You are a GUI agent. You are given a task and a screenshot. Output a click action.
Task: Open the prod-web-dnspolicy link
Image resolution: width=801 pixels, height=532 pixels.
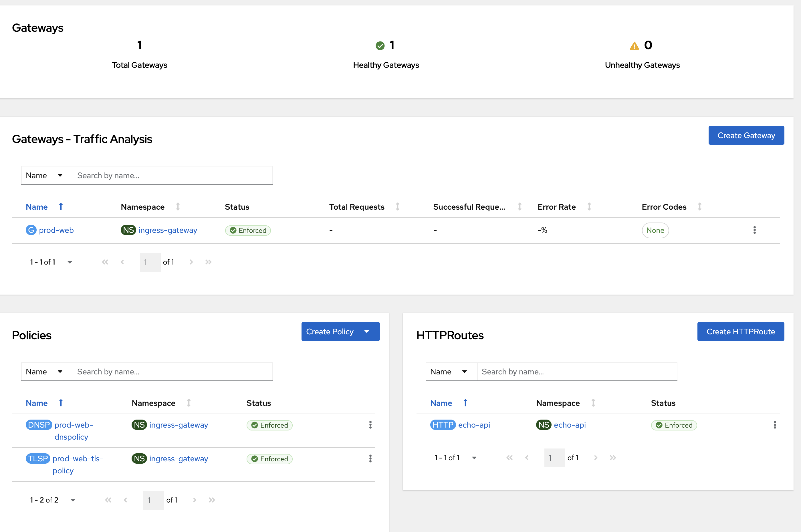pos(74,431)
